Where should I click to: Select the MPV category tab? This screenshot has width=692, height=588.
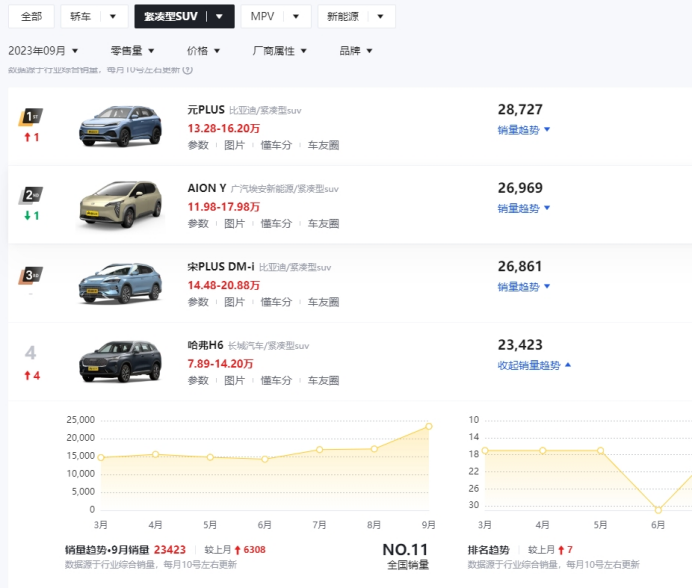(262, 16)
